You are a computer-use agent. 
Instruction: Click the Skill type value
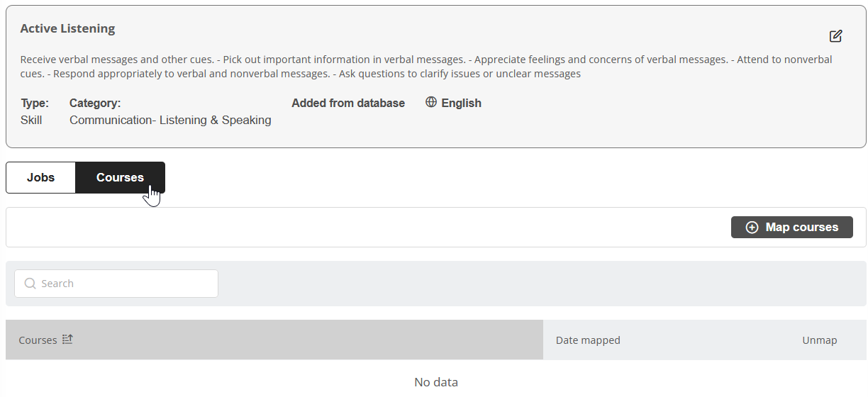tap(31, 120)
